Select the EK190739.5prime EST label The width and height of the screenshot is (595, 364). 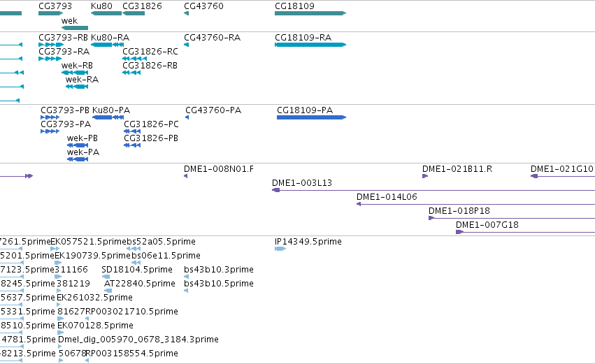point(92,256)
